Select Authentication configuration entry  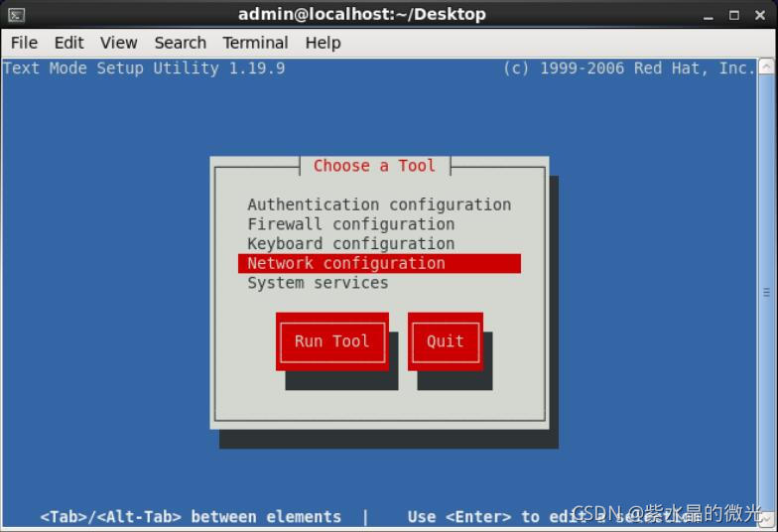pyautogui.click(x=379, y=204)
